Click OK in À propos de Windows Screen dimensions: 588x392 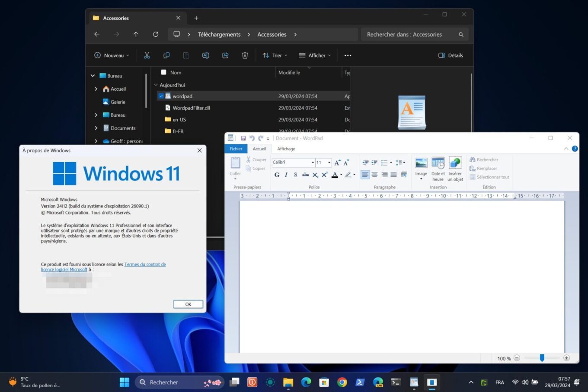tap(188, 304)
